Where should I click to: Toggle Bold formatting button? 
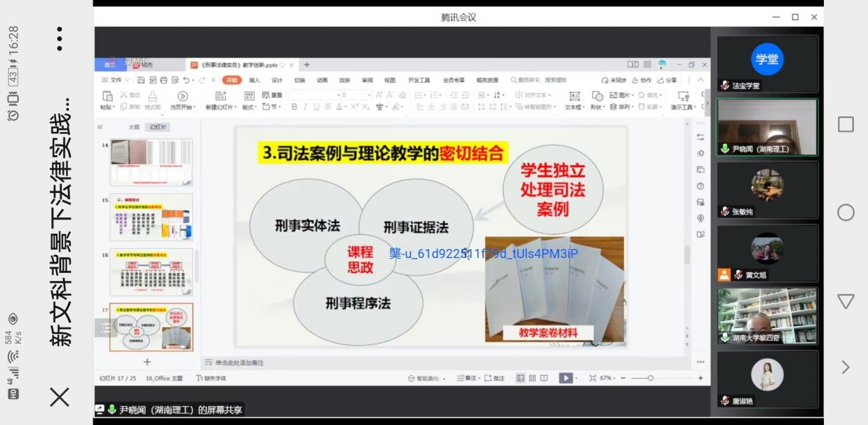tap(294, 107)
